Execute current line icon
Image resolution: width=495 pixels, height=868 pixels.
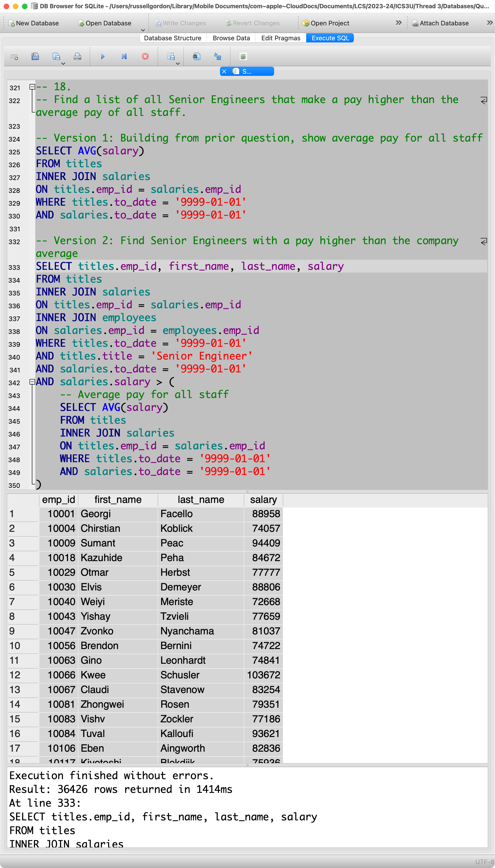pyautogui.click(x=124, y=57)
